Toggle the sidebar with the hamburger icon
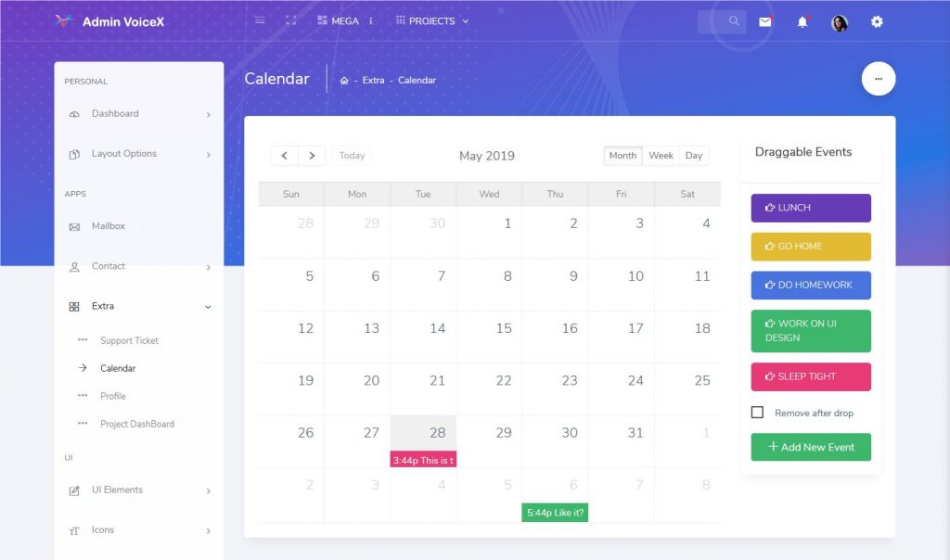This screenshot has height=560, width=950. [259, 19]
